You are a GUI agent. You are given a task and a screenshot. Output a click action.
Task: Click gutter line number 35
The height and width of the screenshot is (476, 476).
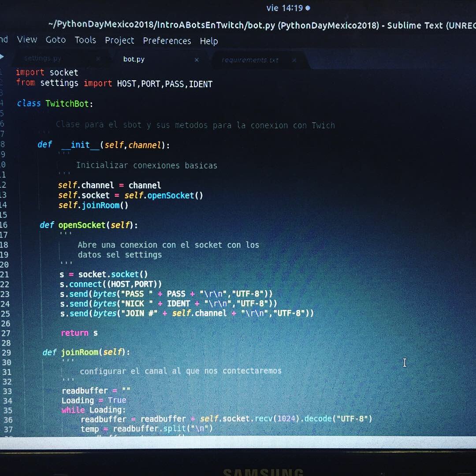(x=7, y=410)
